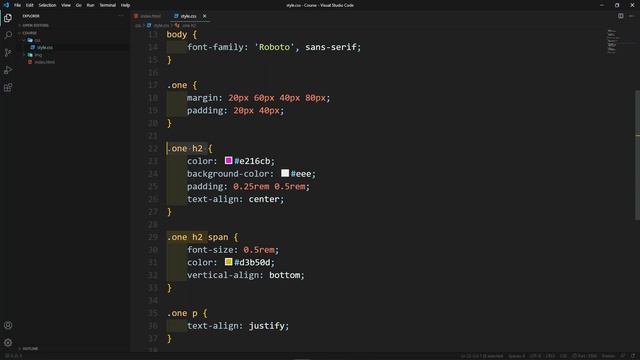Open editor More Actions ellipsis

[x=631, y=16]
